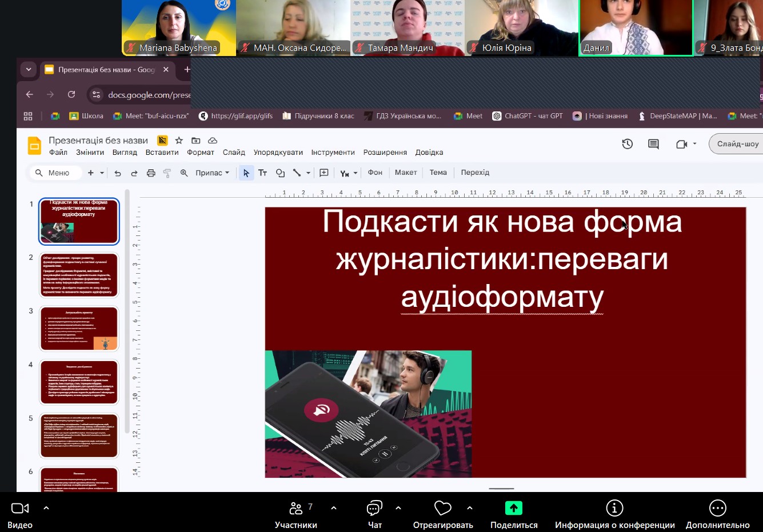Click the print icon
Screen dimensions: 763x532
click(x=151, y=173)
